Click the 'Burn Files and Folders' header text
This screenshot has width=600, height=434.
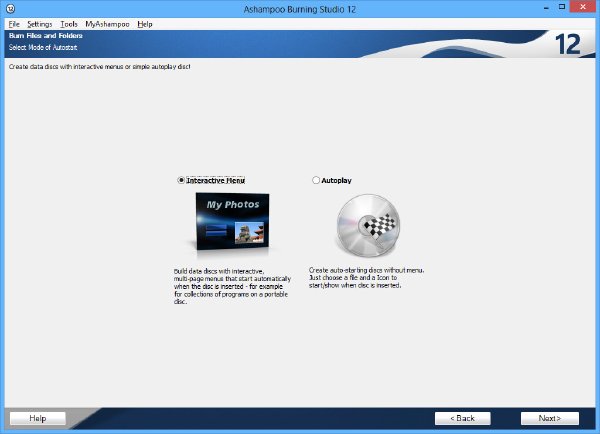[x=46, y=36]
